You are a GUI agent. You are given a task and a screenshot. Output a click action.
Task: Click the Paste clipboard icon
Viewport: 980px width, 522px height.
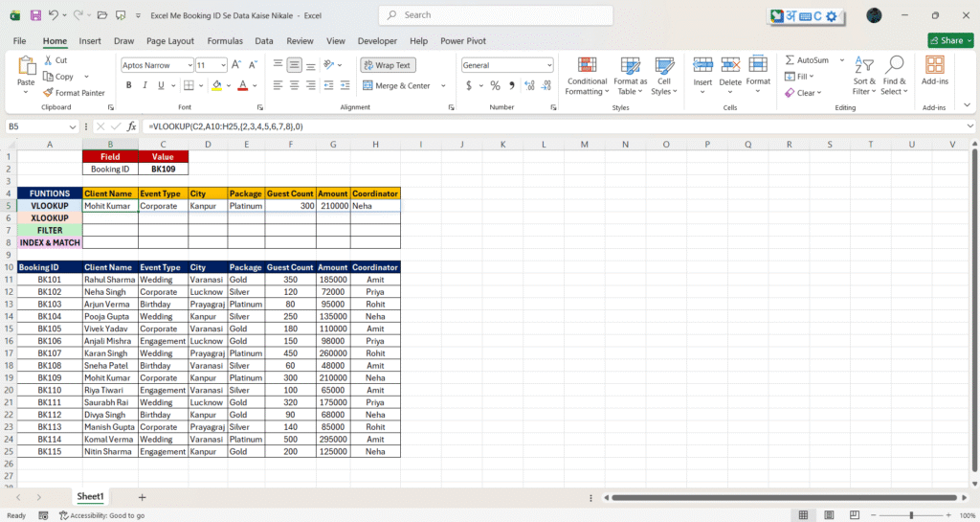26,65
